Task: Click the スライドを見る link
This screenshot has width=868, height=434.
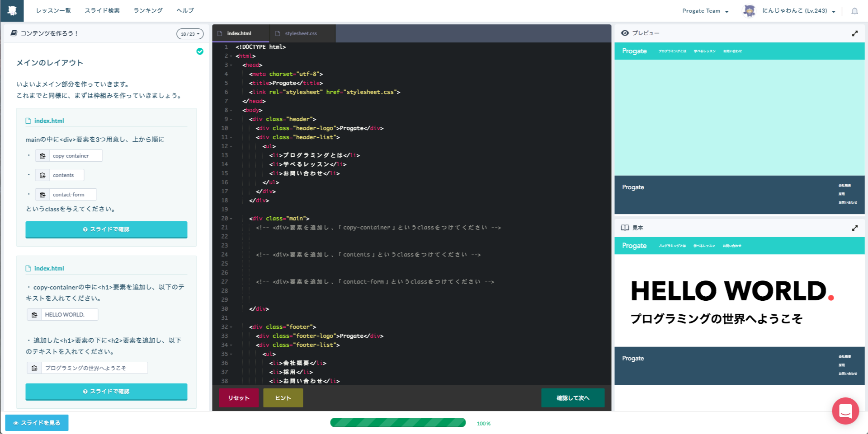Action: 37,423
